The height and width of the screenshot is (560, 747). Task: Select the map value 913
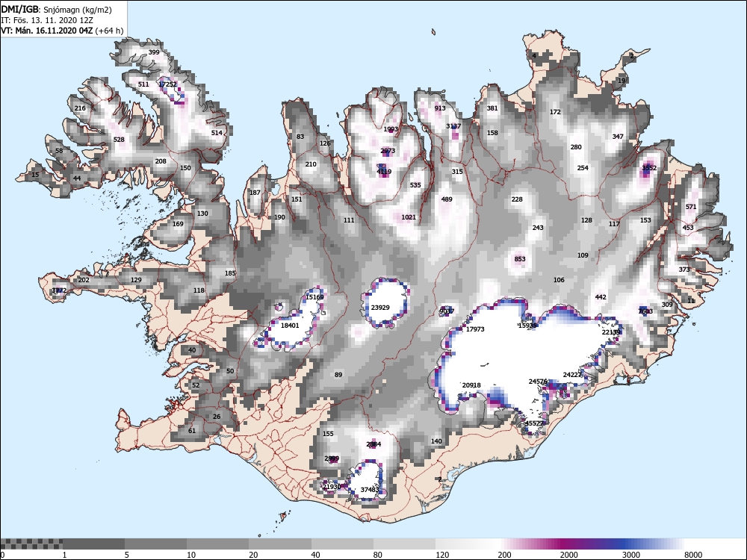(x=440, y=108)
